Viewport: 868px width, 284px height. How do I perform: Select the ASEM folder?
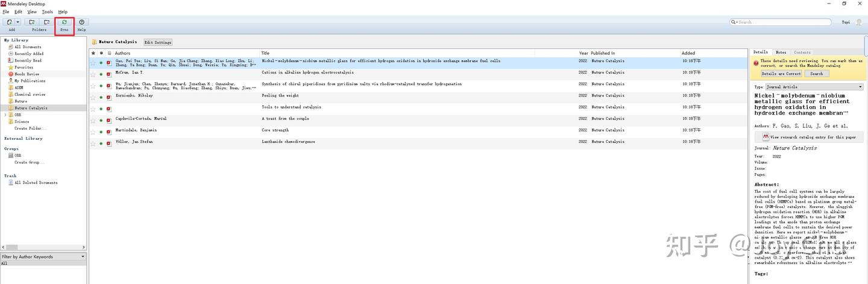[x=19, y=87]
